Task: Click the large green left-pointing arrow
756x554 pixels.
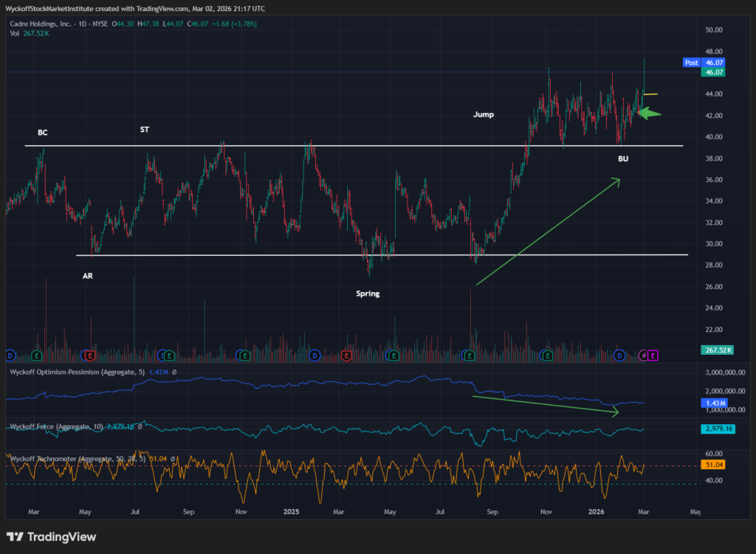Action: click(x=649, y=113)
